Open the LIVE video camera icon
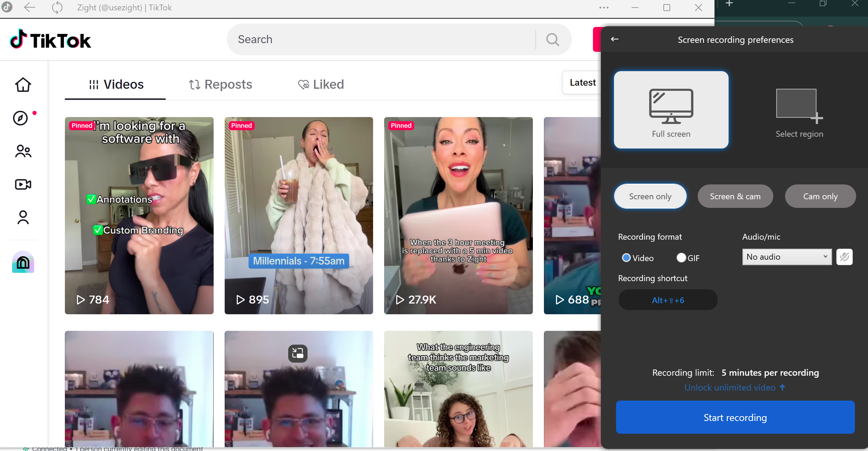This screenshot has width=868, height=451. pyautogui.click(x=23, y=184)
